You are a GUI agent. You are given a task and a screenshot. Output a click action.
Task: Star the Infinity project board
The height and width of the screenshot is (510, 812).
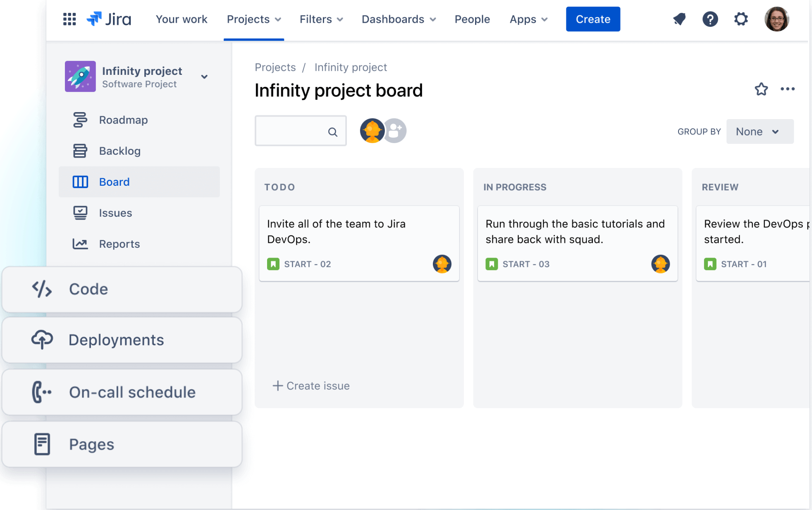pyautogui.click(x=761, y=89)
